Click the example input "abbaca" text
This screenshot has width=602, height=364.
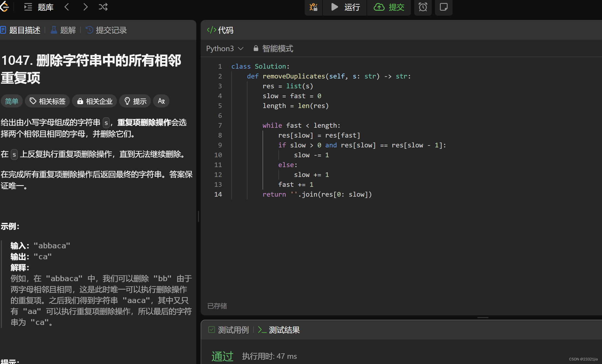pos(52,246)
